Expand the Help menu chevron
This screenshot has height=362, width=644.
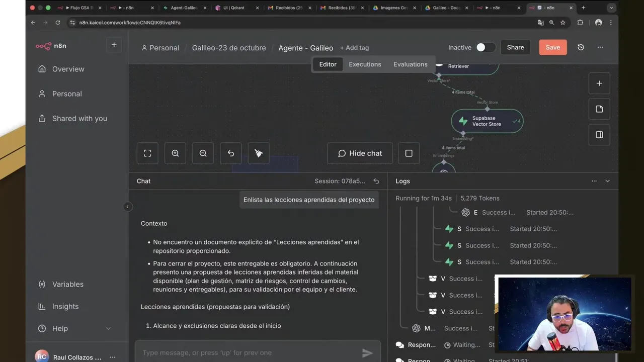(108, 328)
